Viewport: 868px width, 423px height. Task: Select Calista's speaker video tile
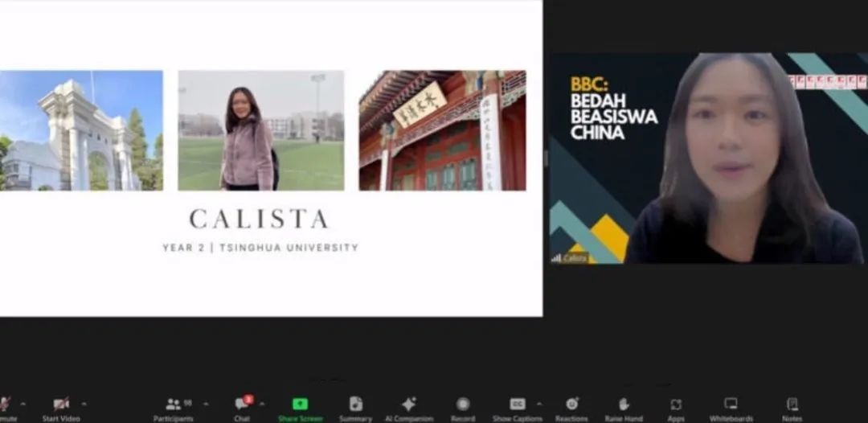coord(709,158)
